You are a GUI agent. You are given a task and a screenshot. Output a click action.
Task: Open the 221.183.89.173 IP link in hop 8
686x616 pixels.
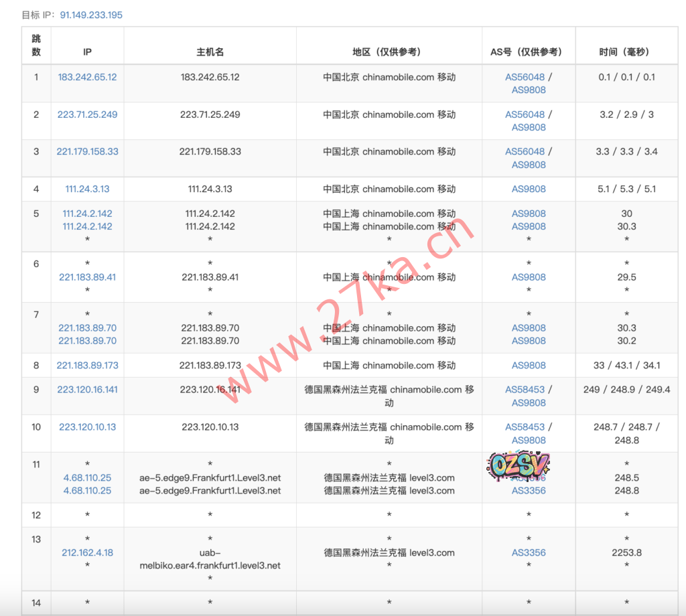87,366
